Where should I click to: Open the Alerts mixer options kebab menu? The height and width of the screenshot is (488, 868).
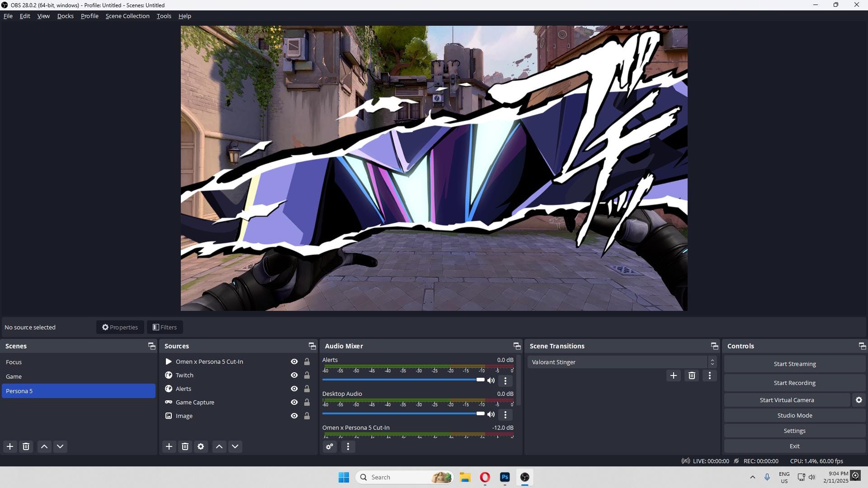click(505, 381)
